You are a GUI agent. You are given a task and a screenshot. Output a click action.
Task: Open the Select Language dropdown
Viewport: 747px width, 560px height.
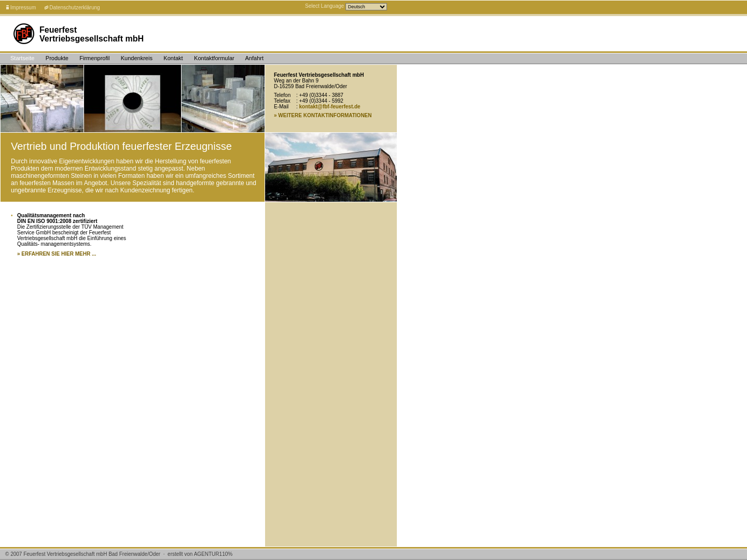click(x=366, y=7)
